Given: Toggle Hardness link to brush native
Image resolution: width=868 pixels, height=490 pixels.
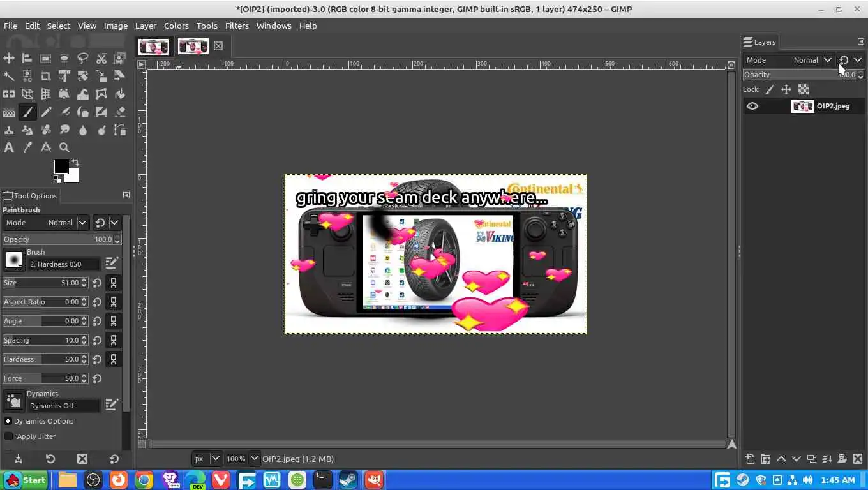Looking at the screenshot, I should click(x=114, y=359).
